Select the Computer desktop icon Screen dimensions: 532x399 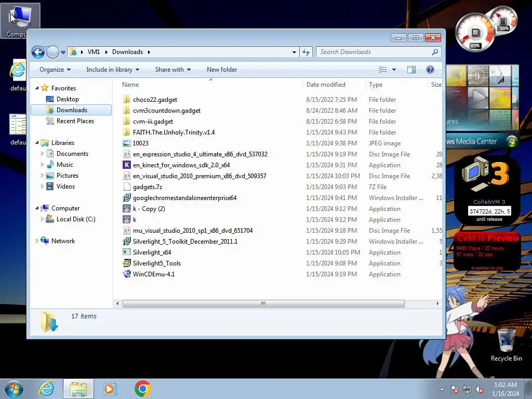point(20,20)
